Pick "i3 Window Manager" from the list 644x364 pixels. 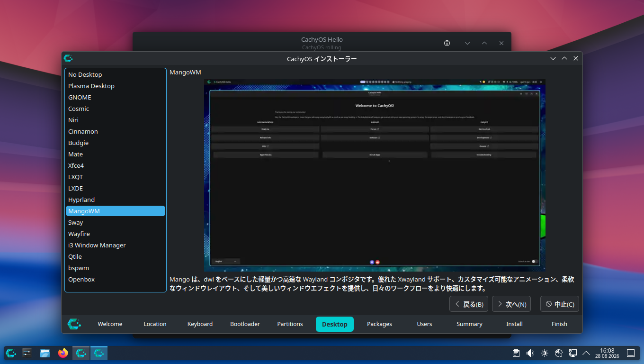116,245
